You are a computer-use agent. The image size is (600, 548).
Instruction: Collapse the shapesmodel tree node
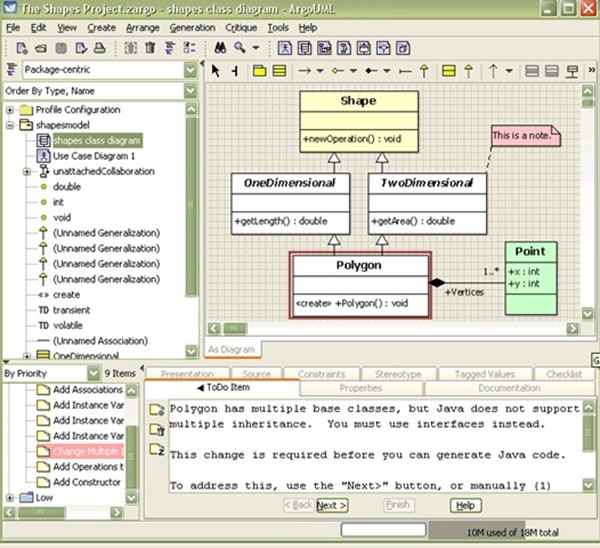(x=10, y=125)
